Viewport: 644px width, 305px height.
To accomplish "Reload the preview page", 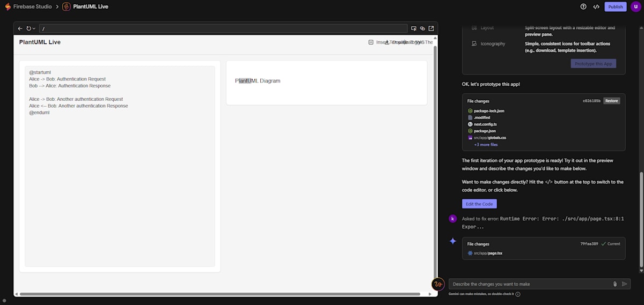I will pos(29,28).
